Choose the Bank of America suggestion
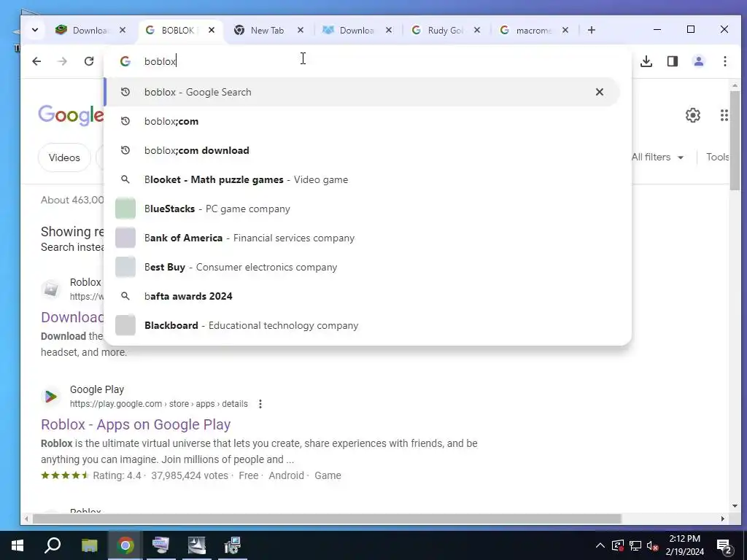The width and height of the screenshot is (747, 560). pos(362,238)
